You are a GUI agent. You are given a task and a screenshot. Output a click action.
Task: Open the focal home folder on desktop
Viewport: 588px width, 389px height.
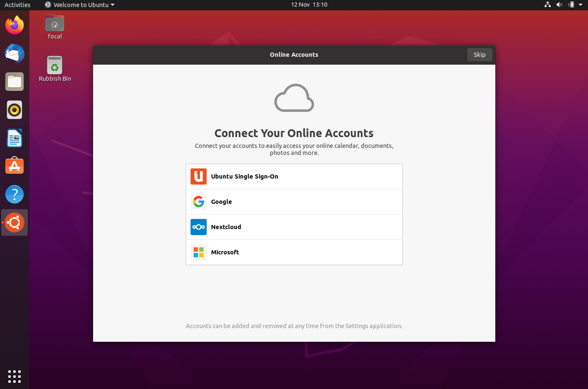click(x=55, y=24)
